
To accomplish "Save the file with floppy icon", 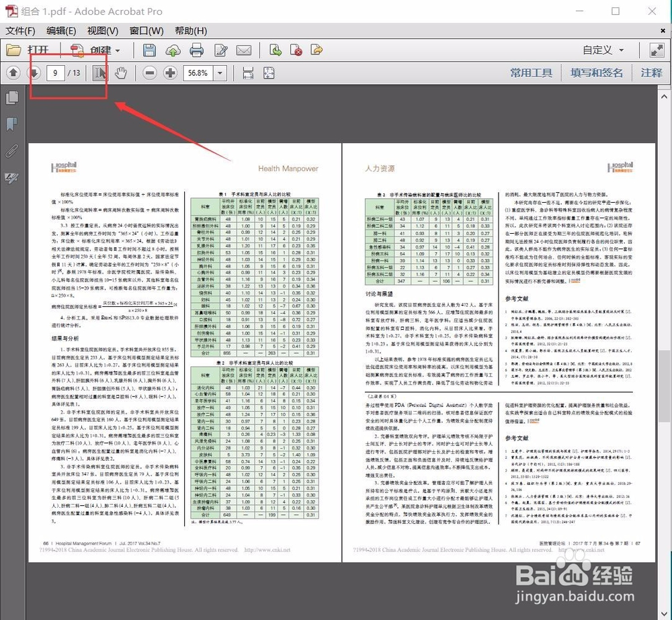I will pos(149,50).
